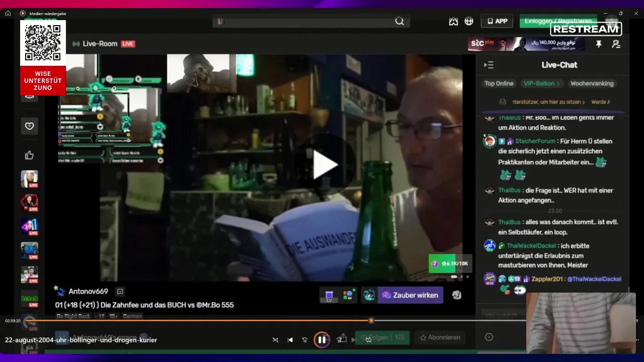Image resolution: width=644 pixels, height=362 pixels.
Task: Click the Zappler201 username in chat
Action: [x=547, y=279]
